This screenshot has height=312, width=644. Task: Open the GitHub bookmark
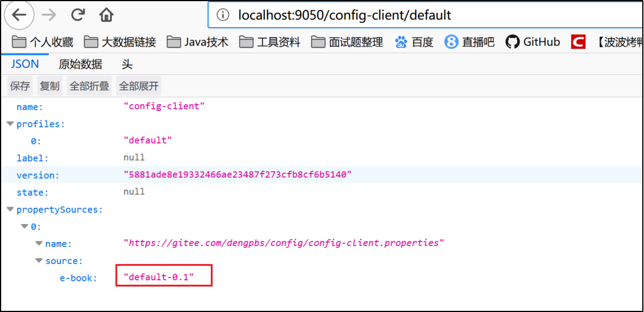(x=533, y=42)
